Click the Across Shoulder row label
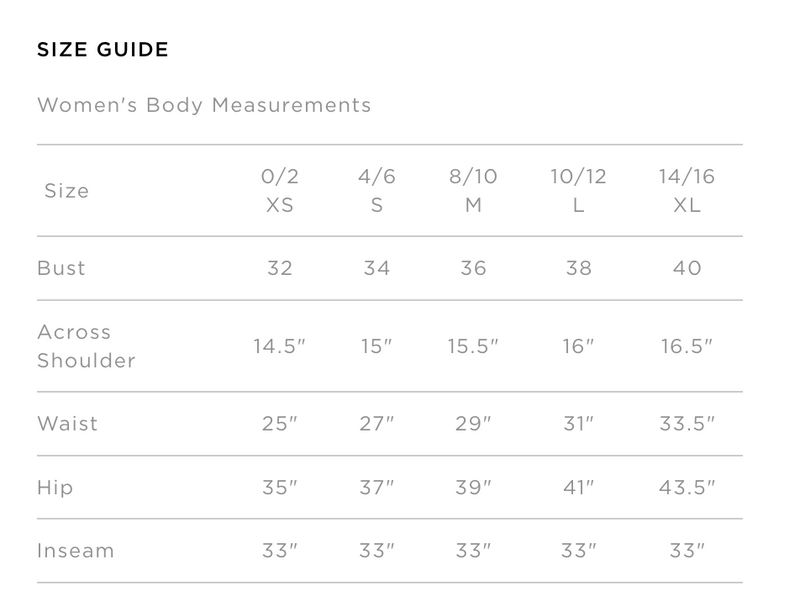Image resolution: width=800 pixels, height=612 pixels. pyautogui.click(x=87, y=346)
